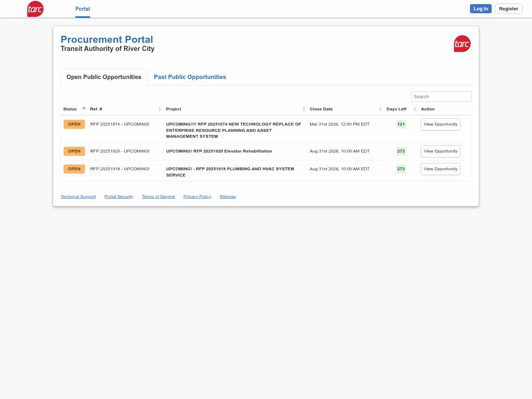Image resolution: width=532 pixels, height=399 pixels.
Task: Open the Technical Support link
Action: (x=78, y=197)
